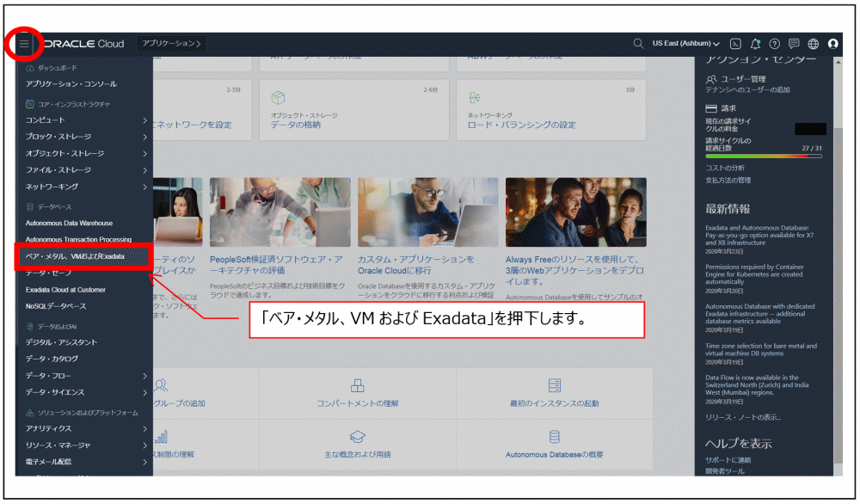860x504 pixels.
Task: Open ロード・バランシングの設定 link
Action: (522, 125)
